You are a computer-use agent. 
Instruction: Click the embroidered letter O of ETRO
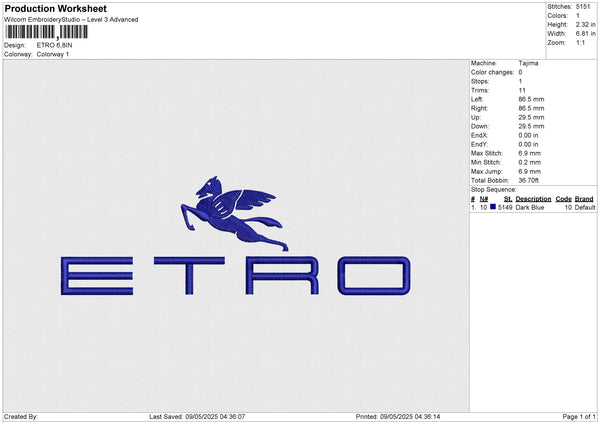[374, 276]
